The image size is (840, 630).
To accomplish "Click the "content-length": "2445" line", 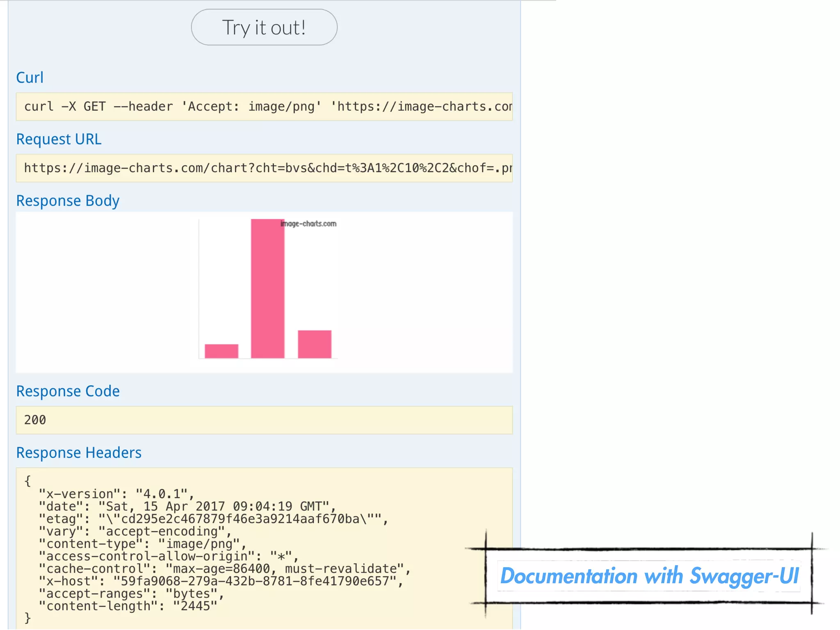I will (128, 606).
